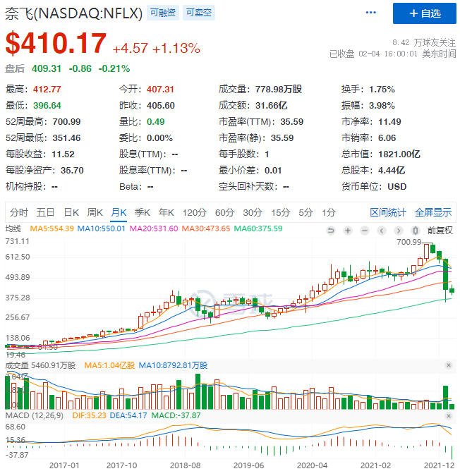Switch to 分时 chart tab

[18, 212]
